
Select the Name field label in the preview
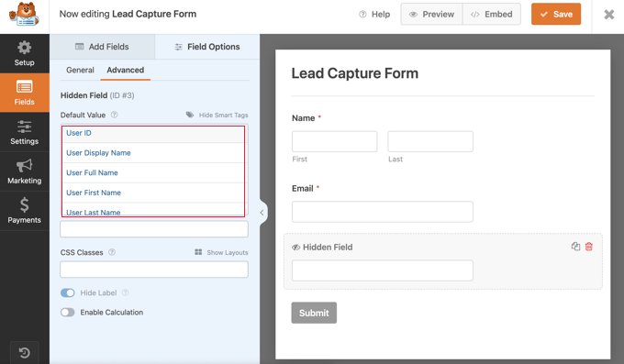tap(303, 118)
